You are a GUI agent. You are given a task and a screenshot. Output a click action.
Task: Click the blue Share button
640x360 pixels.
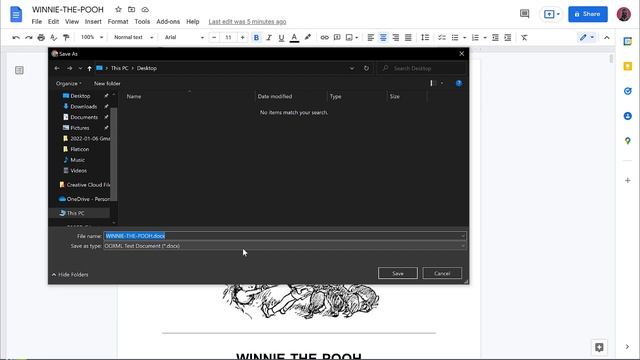point(588,14)
